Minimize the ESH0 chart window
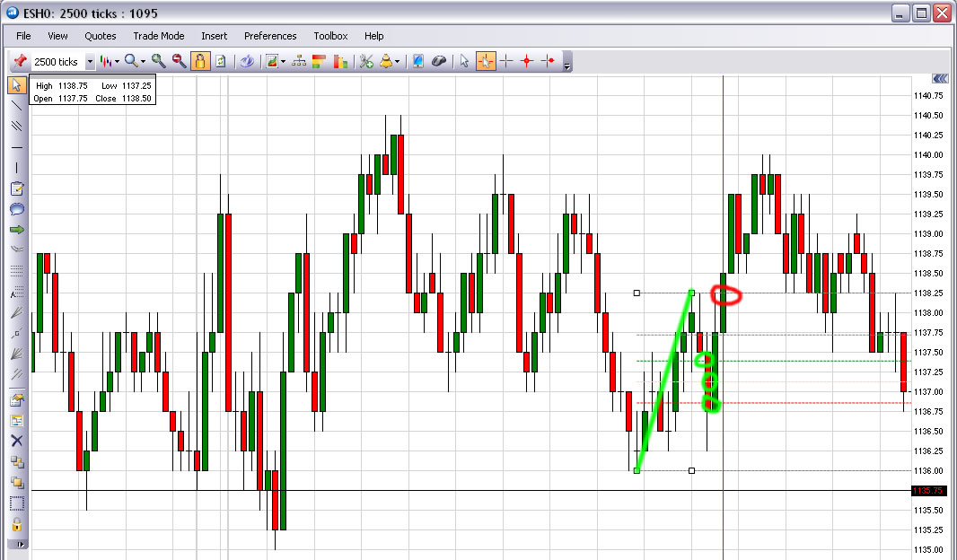 tap(900, 13)
